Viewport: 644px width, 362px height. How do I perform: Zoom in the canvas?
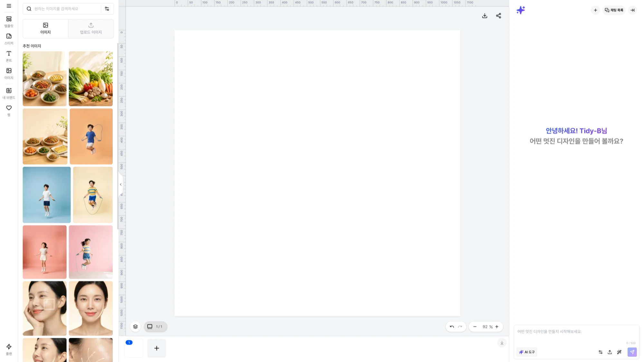pos(497,327)
